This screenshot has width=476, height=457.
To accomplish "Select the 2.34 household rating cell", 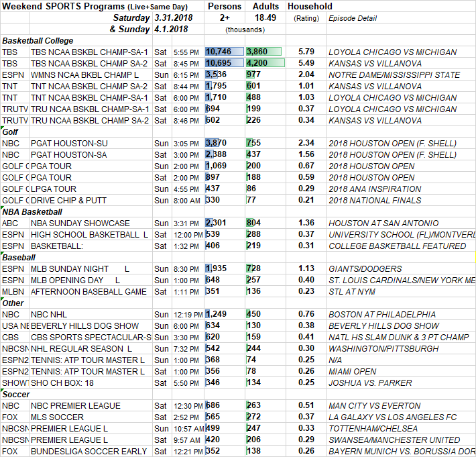I will click(306, 143).
